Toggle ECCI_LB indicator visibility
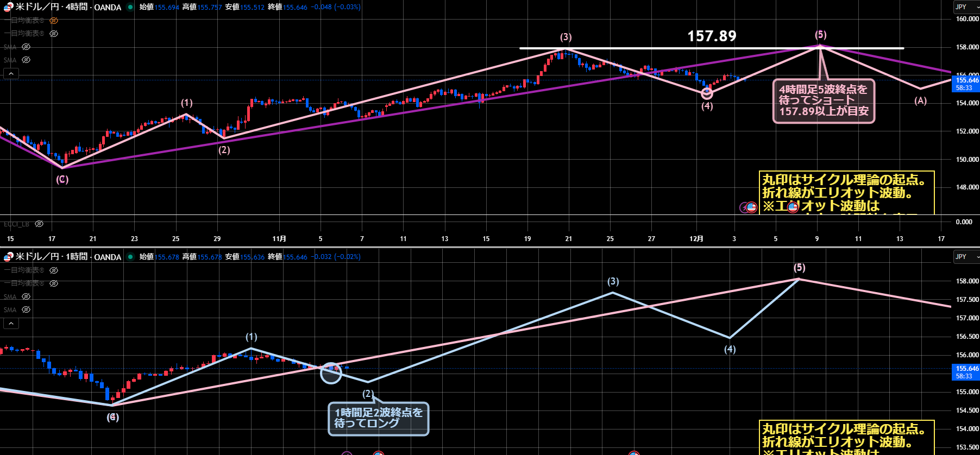This screenshot has width=980, height=455. coord(39,224)
